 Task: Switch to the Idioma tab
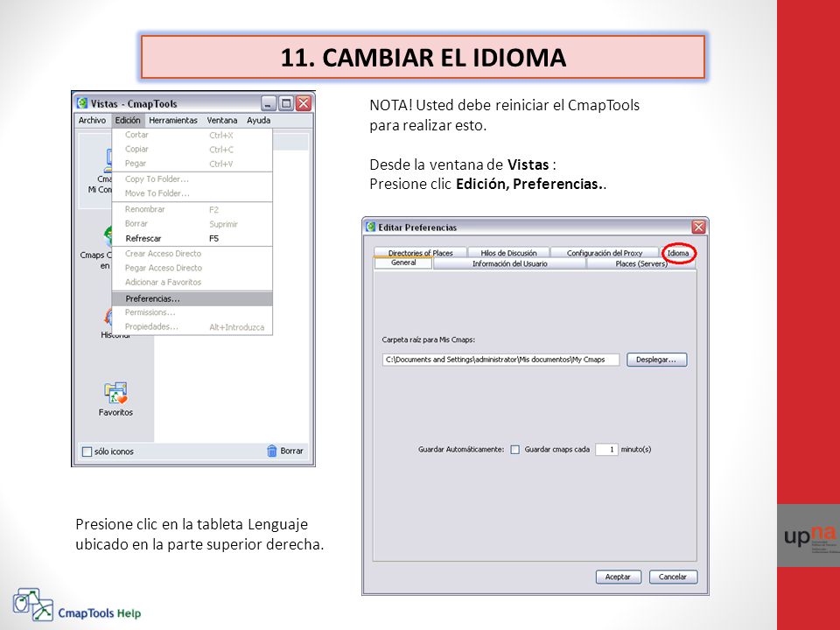coord(678,254)
